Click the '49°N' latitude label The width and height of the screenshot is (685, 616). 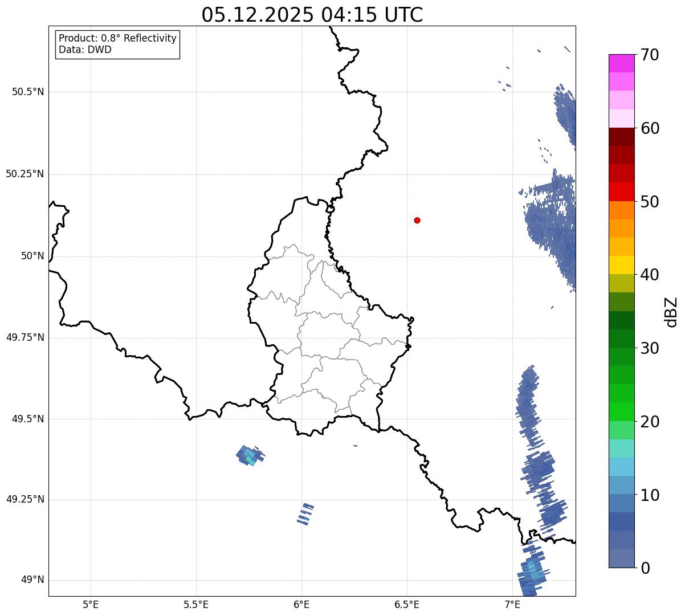coord(32,580)
